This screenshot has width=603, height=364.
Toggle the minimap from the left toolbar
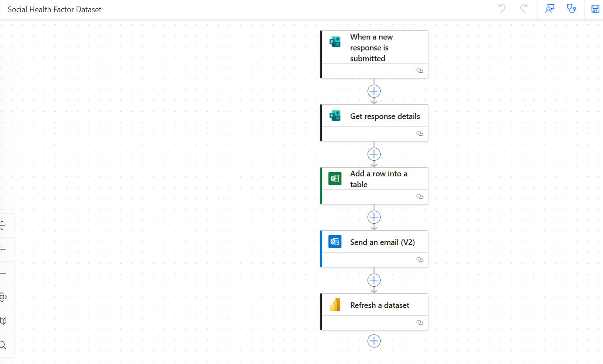point(3,321)
